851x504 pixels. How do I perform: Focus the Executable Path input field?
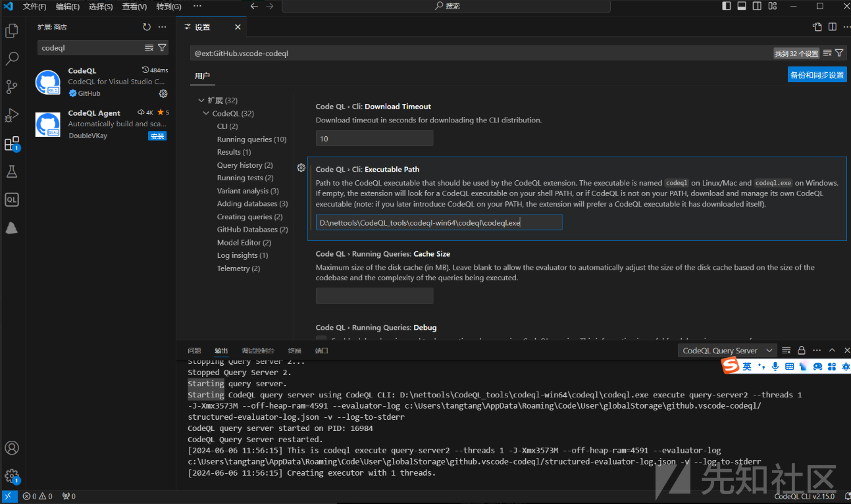(439, 222)
